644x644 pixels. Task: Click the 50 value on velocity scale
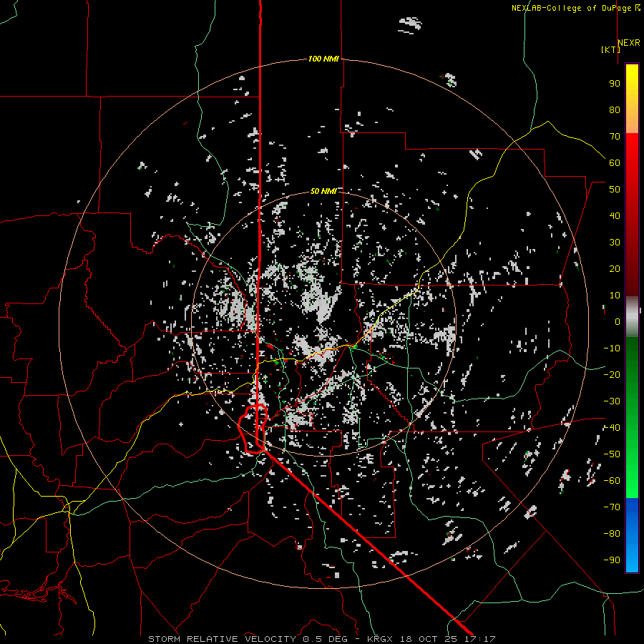(x=615, y=190)
